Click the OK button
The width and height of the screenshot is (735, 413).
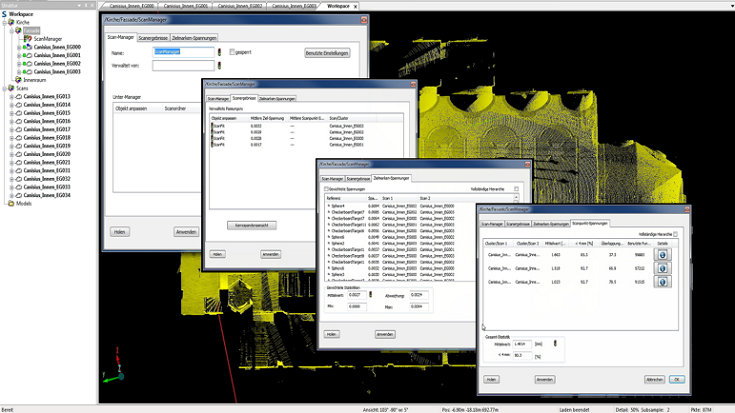tap(676, 379)
